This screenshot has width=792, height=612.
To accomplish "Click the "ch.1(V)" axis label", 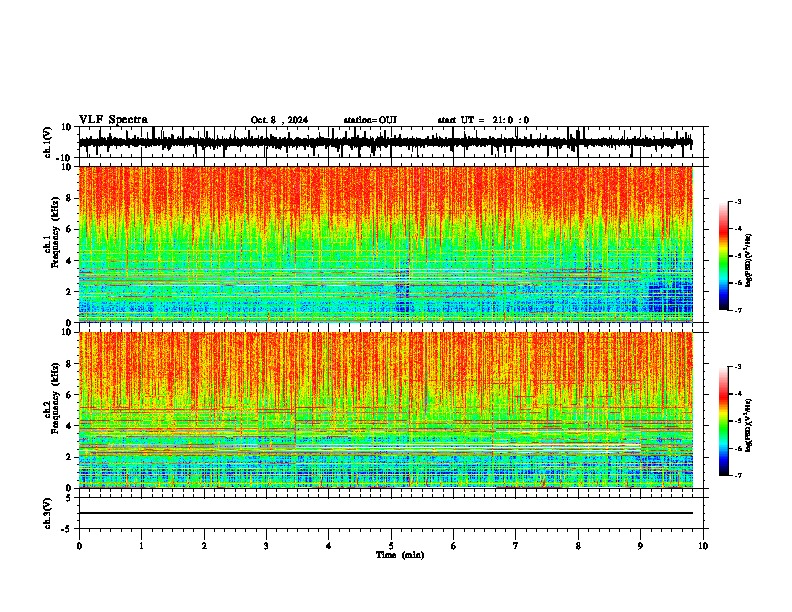I will tap(47, 142).
